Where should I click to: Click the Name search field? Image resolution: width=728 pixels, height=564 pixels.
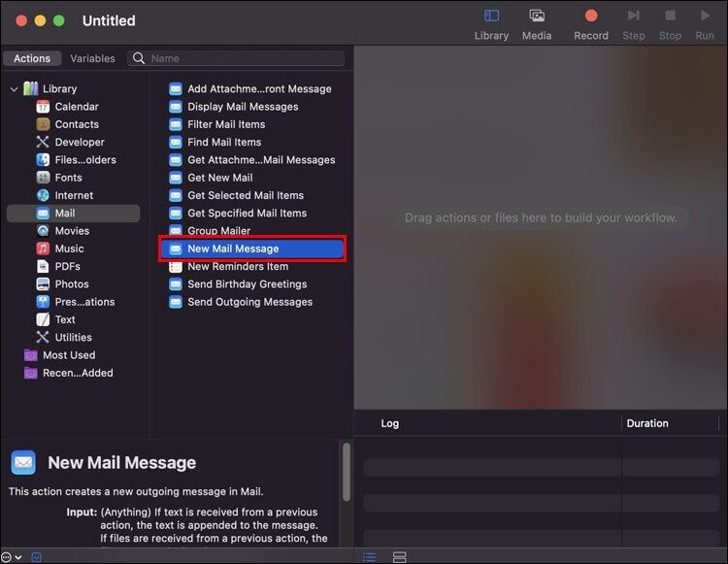point(236,58)
